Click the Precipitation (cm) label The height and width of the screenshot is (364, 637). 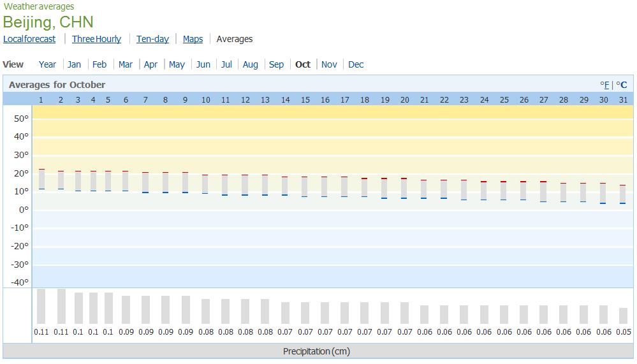(x=316, y=351)
